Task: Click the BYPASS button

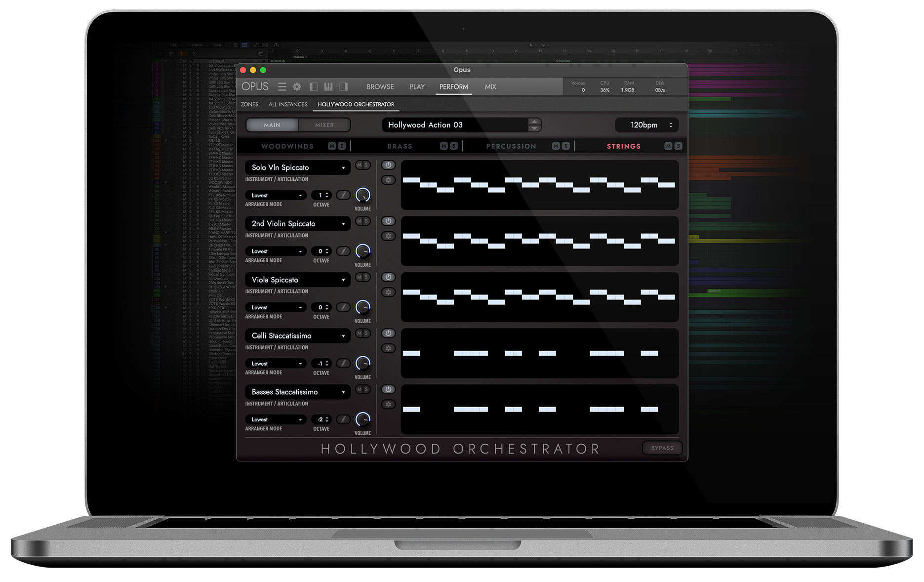Action: (662, 448)
